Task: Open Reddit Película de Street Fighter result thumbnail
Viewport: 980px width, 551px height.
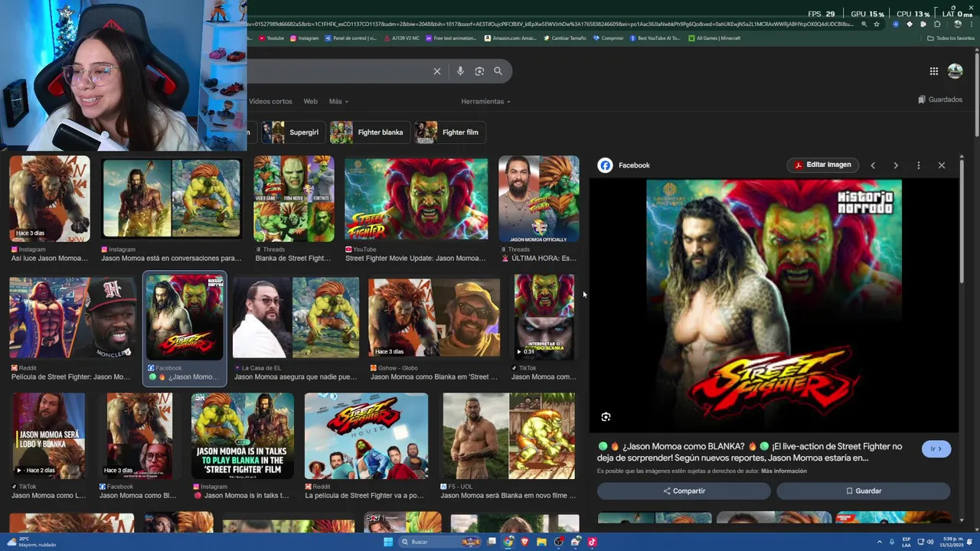Action: pos(73,318)
